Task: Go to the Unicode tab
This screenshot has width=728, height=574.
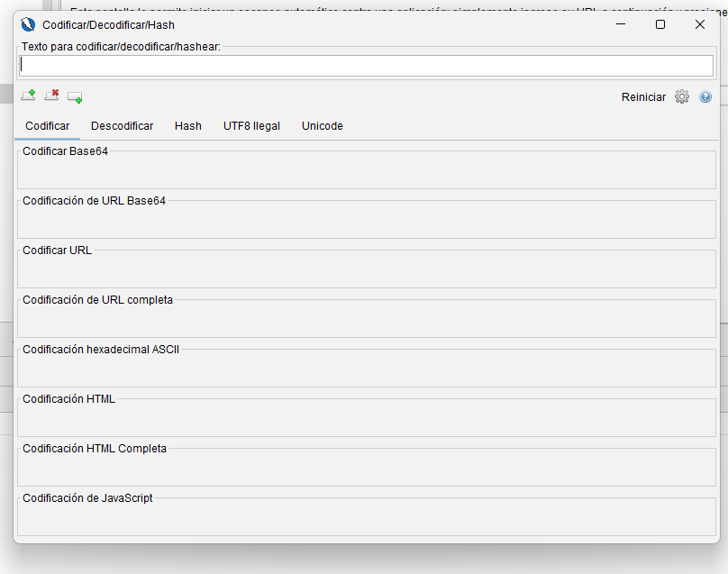Action: pos(322,126)
